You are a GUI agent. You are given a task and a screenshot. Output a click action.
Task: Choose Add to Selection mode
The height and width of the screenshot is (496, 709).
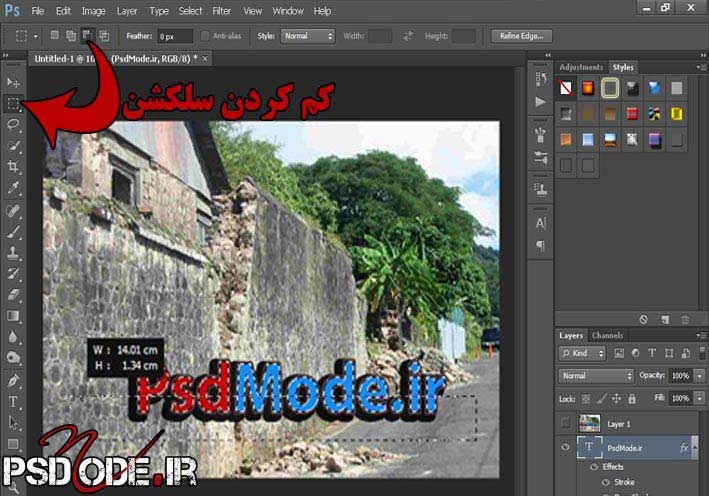[71, 35]
